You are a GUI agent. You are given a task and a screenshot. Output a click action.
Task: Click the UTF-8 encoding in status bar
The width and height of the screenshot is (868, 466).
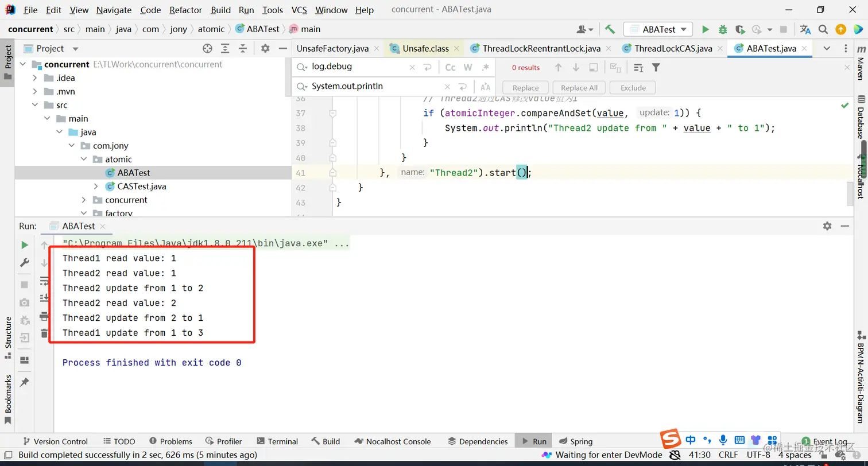click(758, 455)
